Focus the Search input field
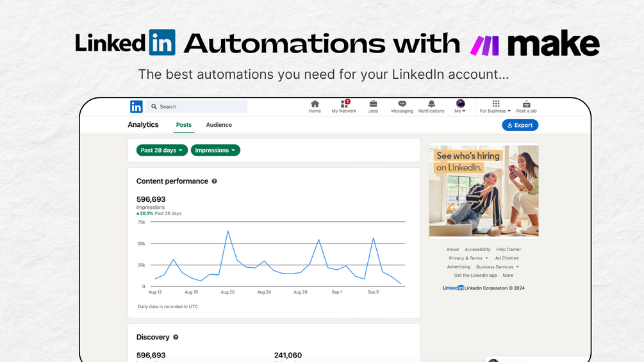This screenshot has width=644, height=362. click(196, 107)
